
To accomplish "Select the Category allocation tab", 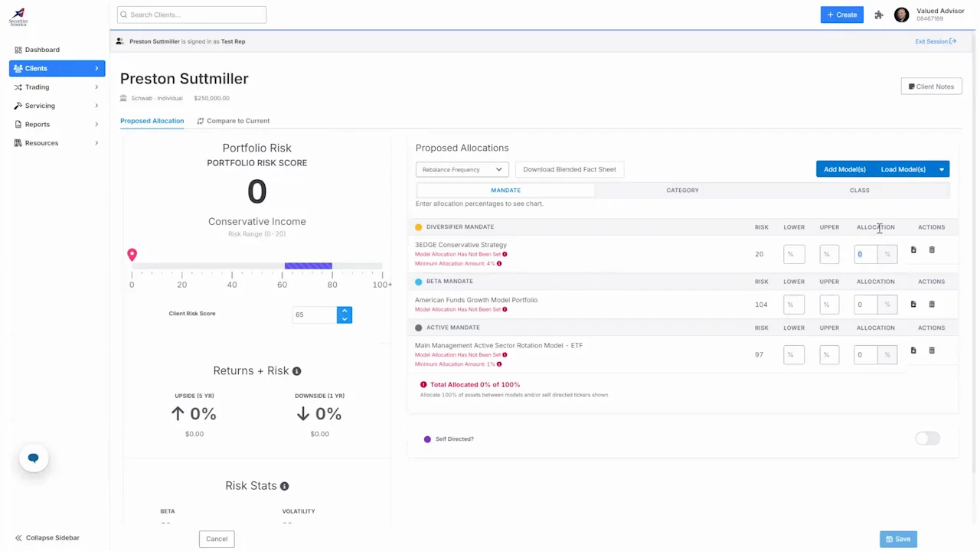I will [682, 190].
